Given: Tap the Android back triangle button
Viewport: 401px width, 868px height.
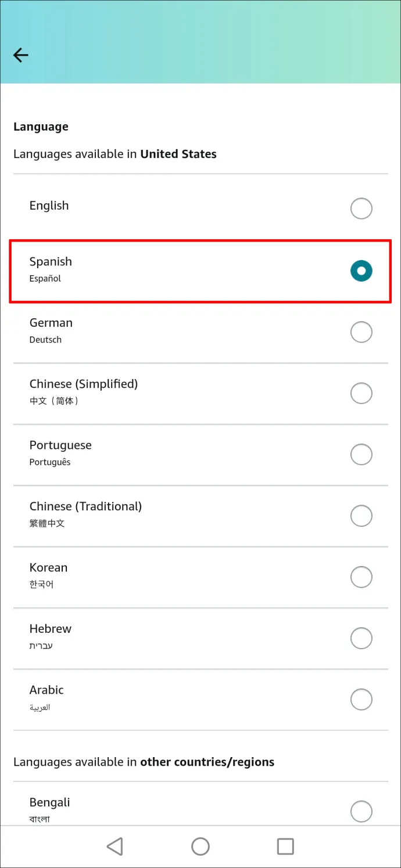Looking at the screenshot, I should 115,846.
